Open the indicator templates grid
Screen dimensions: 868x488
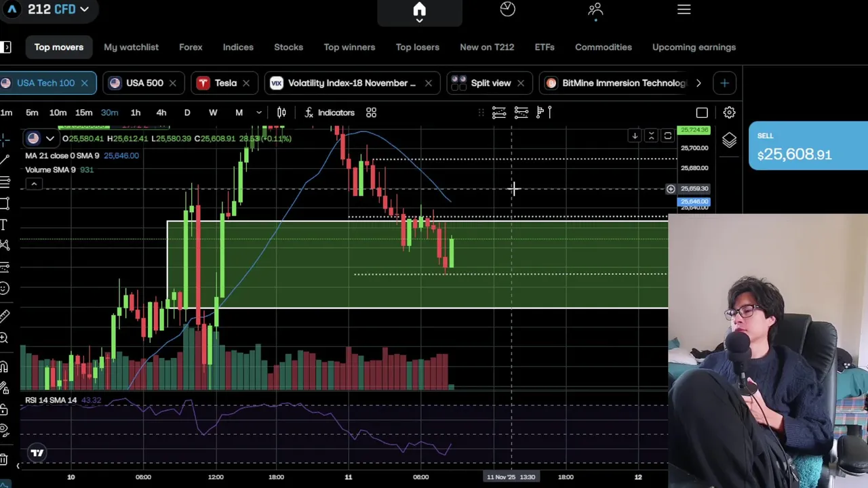[x=371, y=113]
